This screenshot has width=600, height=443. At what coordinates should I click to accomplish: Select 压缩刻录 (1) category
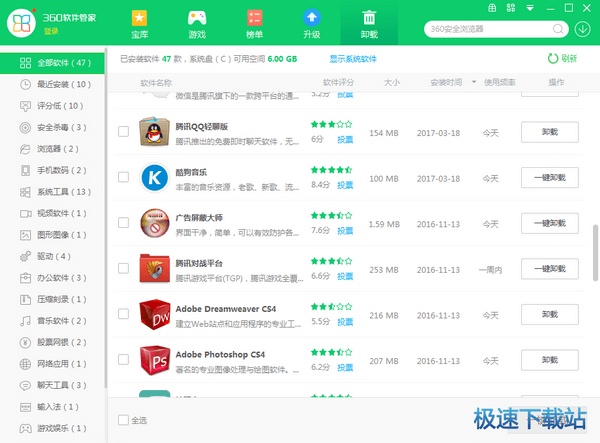point(52,299)
